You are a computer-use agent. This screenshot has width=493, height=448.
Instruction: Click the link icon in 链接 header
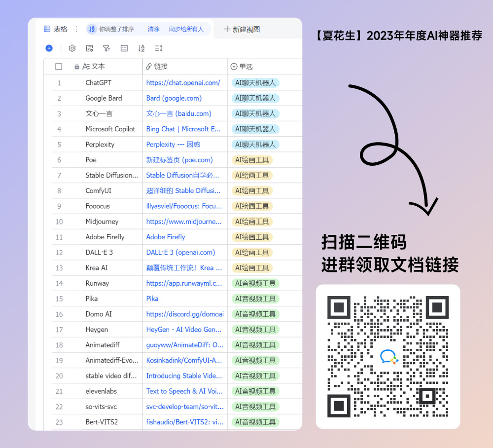coord(149,67)
